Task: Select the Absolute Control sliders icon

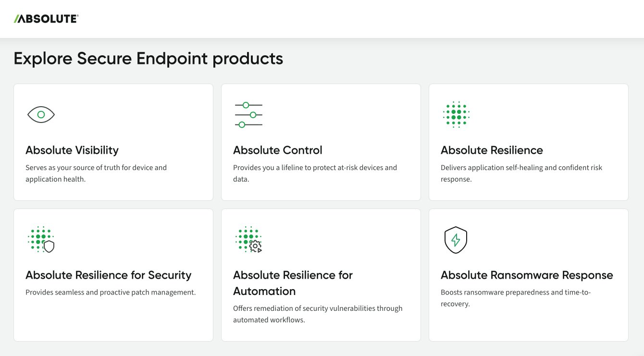Action: point(248,114)
